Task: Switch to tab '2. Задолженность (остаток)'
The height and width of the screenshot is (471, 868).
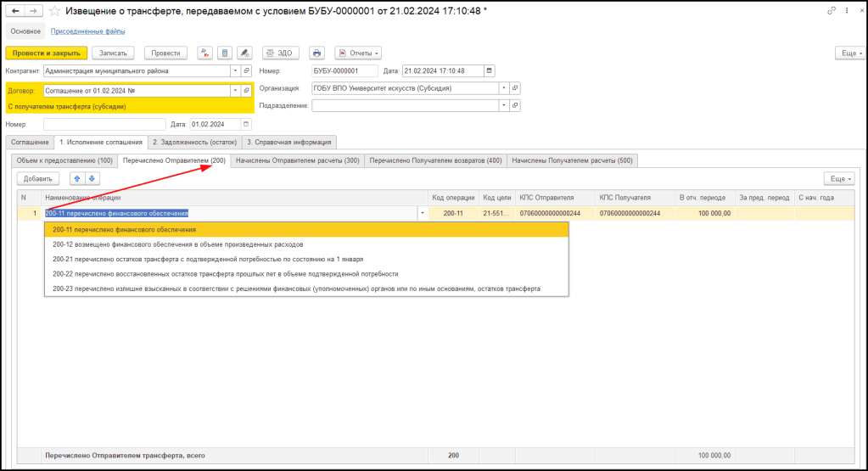Action: point(194,142)
